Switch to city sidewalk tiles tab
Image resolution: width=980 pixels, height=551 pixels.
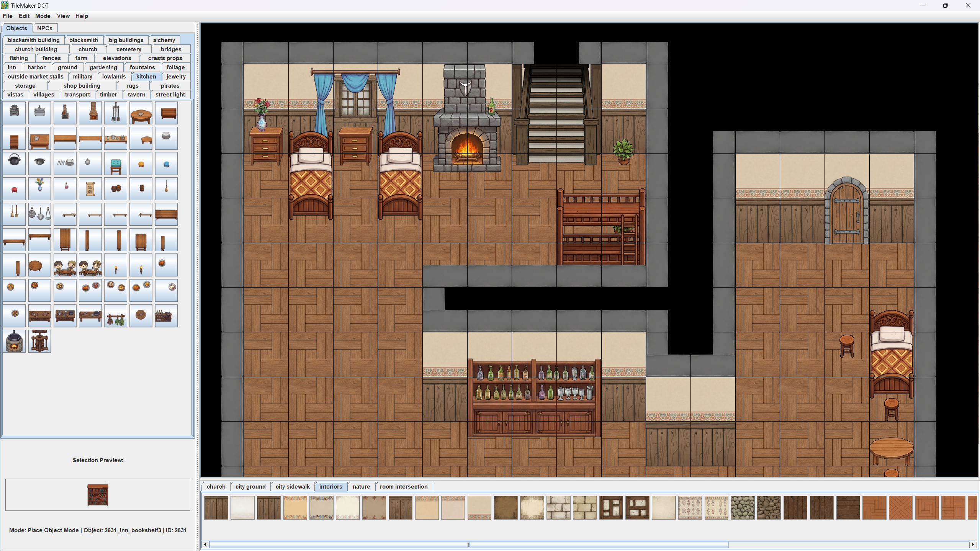coord(292,487)
